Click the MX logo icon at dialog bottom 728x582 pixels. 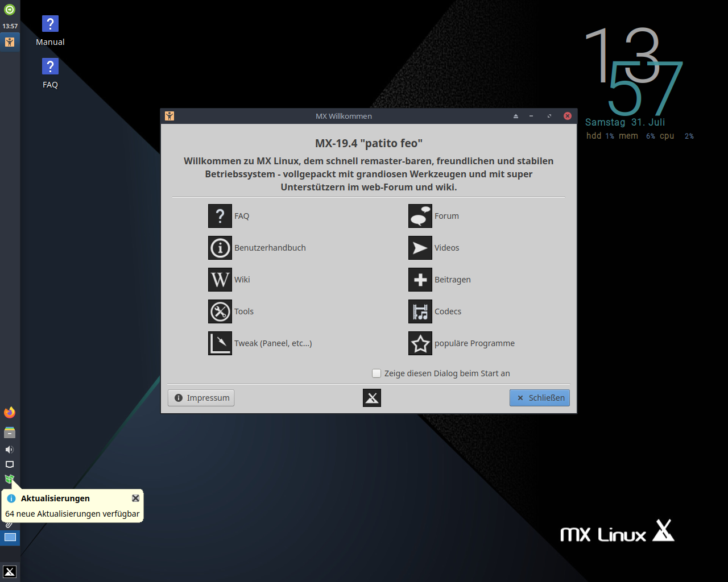(x=372, y=398)
